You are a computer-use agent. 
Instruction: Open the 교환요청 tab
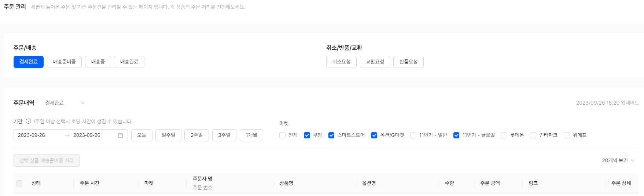click(375, 62)
